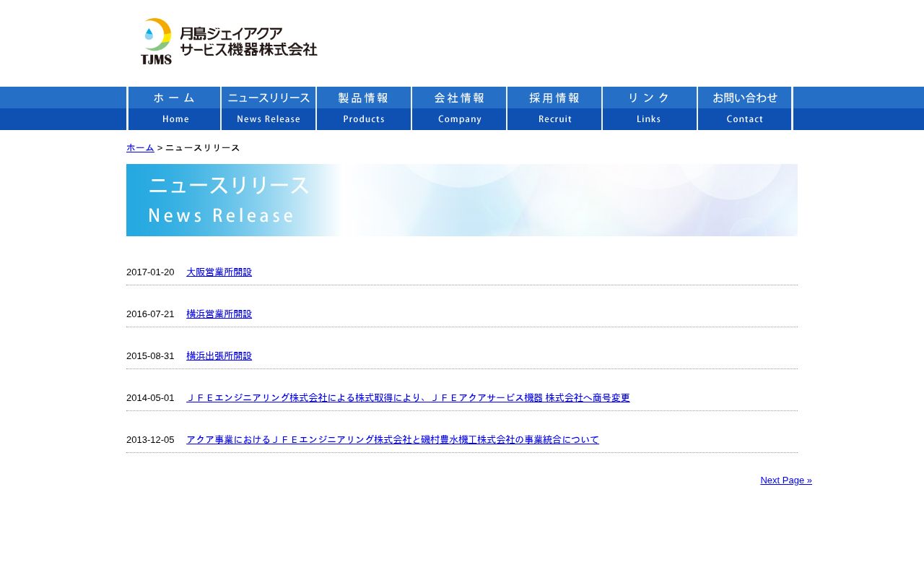Open the aqua business integration article
Image resolution: width=924 pixels, height=578 pixels.
392,440
